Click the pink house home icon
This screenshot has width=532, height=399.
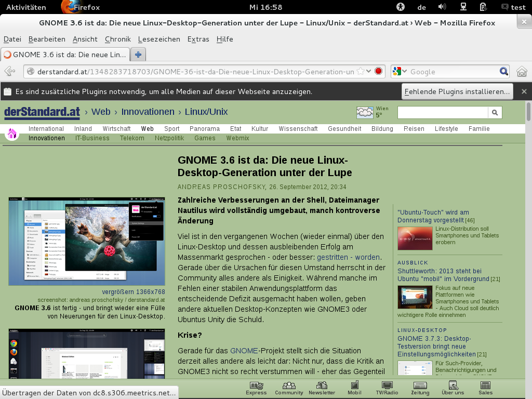[x=12, y=134]
